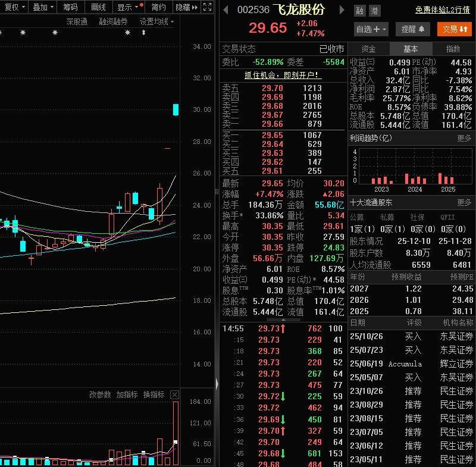Open the 复权 adjustment dropdown
Image resolution: width=476 pixels, height=467 pixels.
(15, 7)
